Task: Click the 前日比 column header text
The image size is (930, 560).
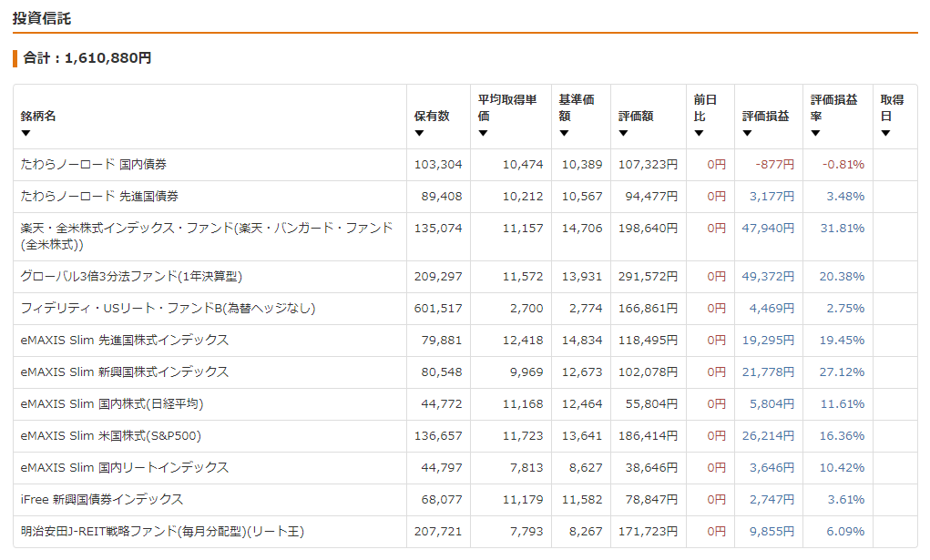Action: pos(705,108)
